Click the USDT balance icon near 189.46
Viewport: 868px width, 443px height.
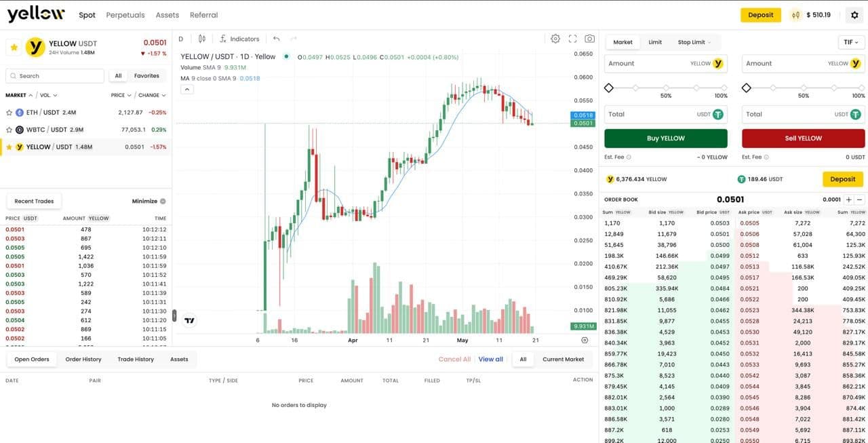coord(742,179)
